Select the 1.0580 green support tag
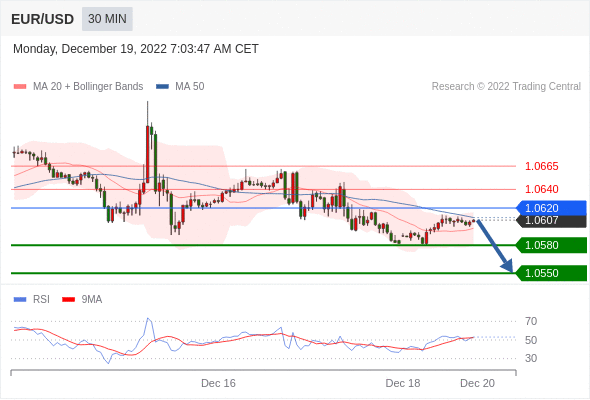The image size is (590, 400). coord(552,245)
